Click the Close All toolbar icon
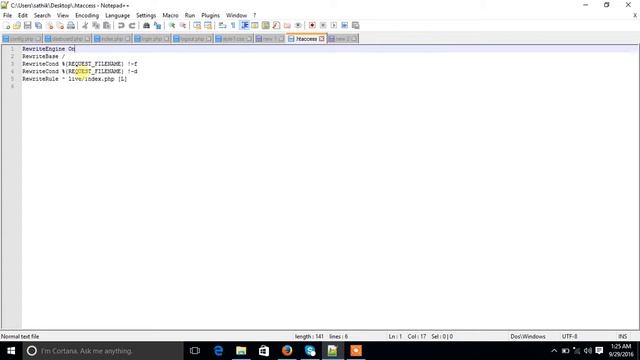 pos(60,25)
